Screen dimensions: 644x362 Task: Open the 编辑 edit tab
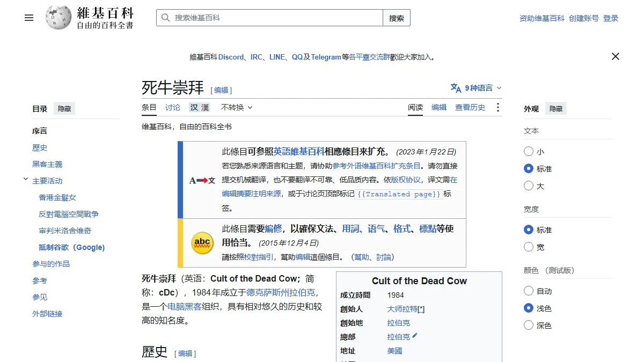[439, 107]
